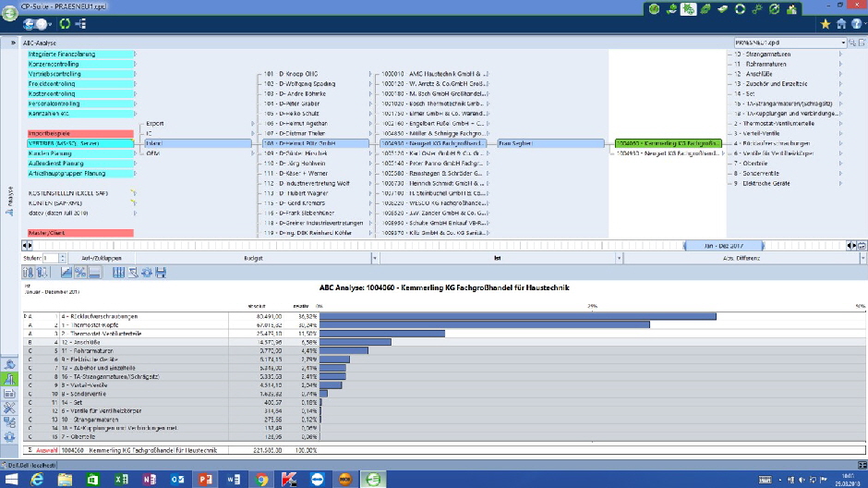Expand the Export branch arrow
This screenshot has height=488, width=868.
coord(253,124)
